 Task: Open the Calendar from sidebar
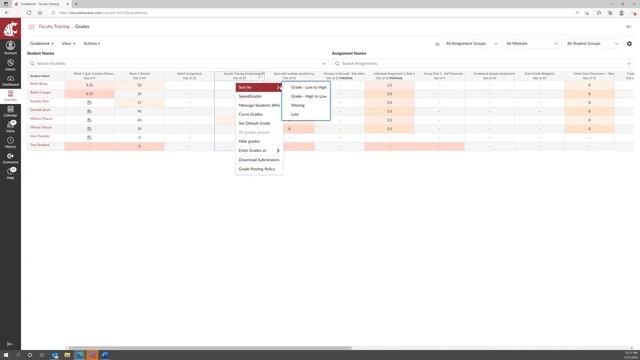[10, 111]
